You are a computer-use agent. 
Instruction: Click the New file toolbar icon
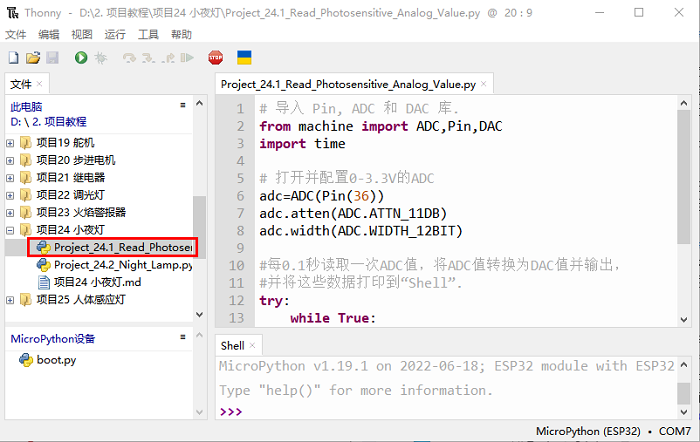[14, 58]
